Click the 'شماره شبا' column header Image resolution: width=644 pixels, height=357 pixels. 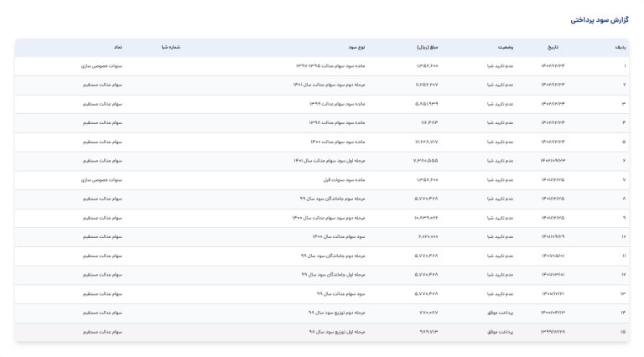pos(171,47)
